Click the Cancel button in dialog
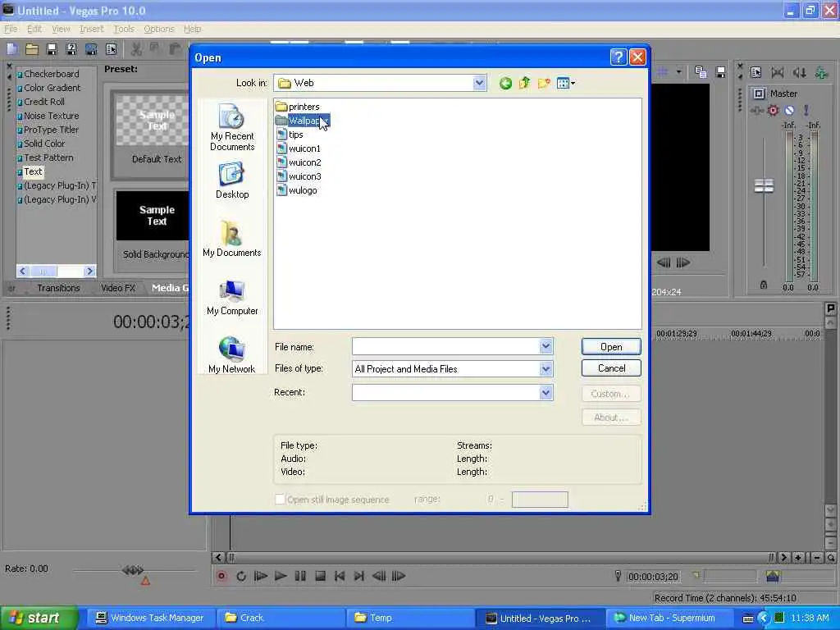Screen dimensions: 840x630 [611, 368]
